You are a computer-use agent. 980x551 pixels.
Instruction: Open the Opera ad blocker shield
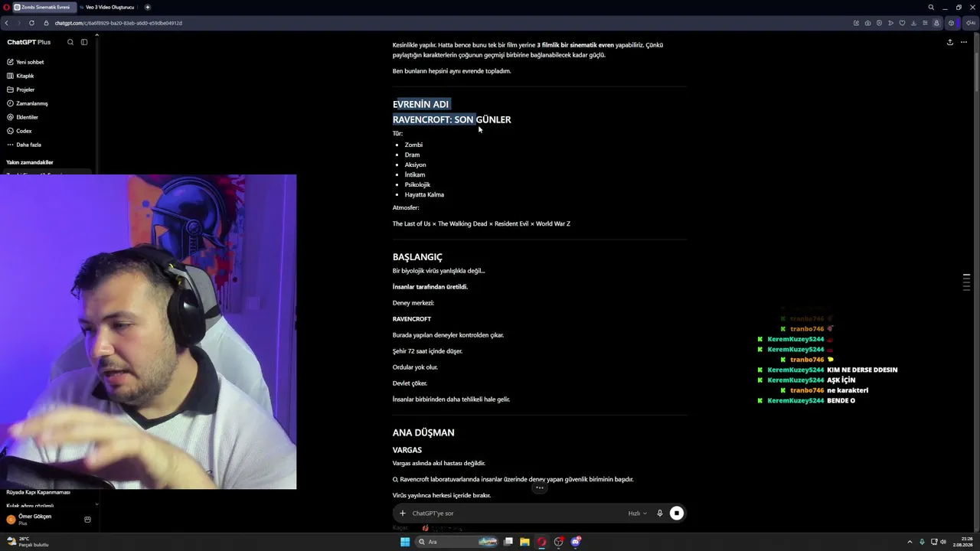coord(879,23)
